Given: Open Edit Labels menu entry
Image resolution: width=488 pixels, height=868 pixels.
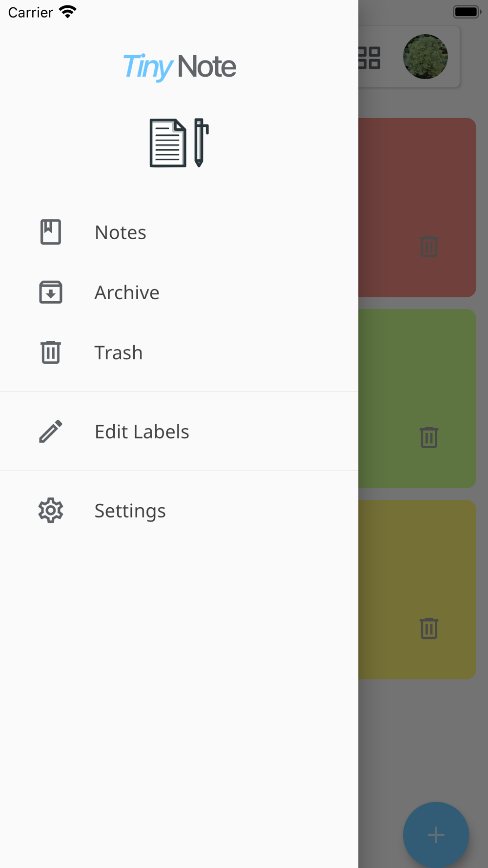Looking at the screenshot, I should point(179,431).
